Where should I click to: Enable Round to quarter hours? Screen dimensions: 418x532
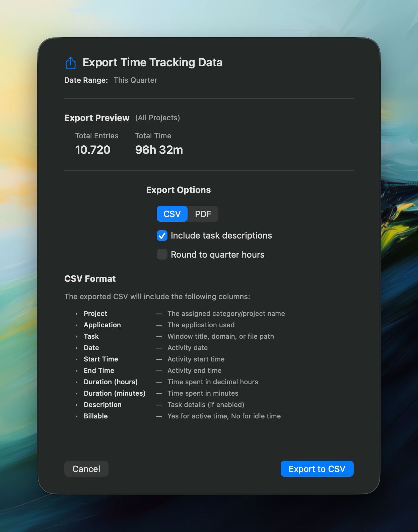[162, 254]
